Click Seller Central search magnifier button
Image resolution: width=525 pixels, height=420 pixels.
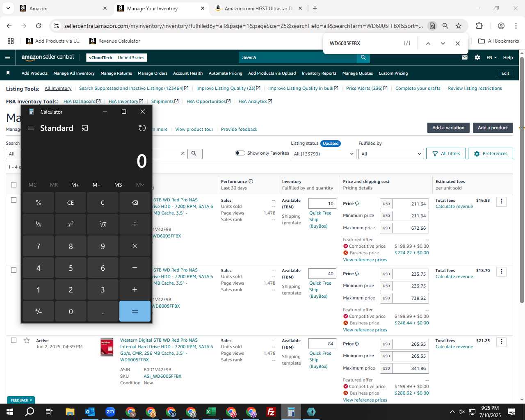coord(363,57)
